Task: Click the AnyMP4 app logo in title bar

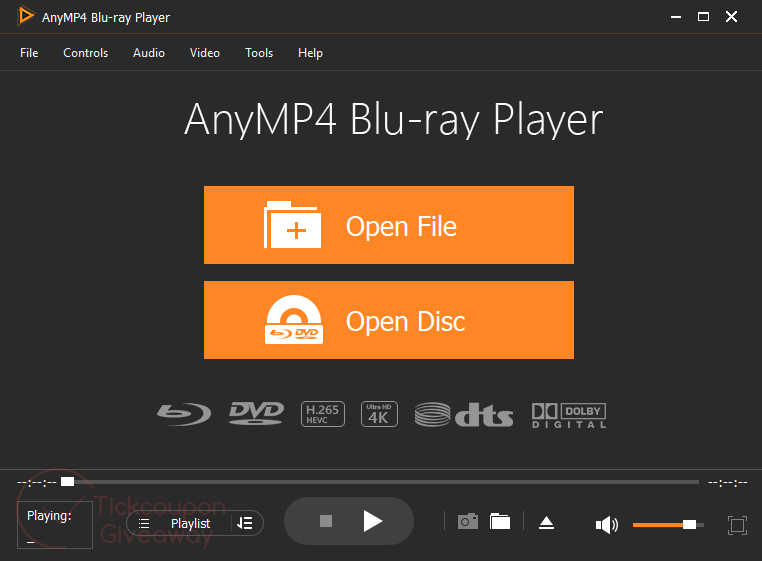Action: coord(25,16)
